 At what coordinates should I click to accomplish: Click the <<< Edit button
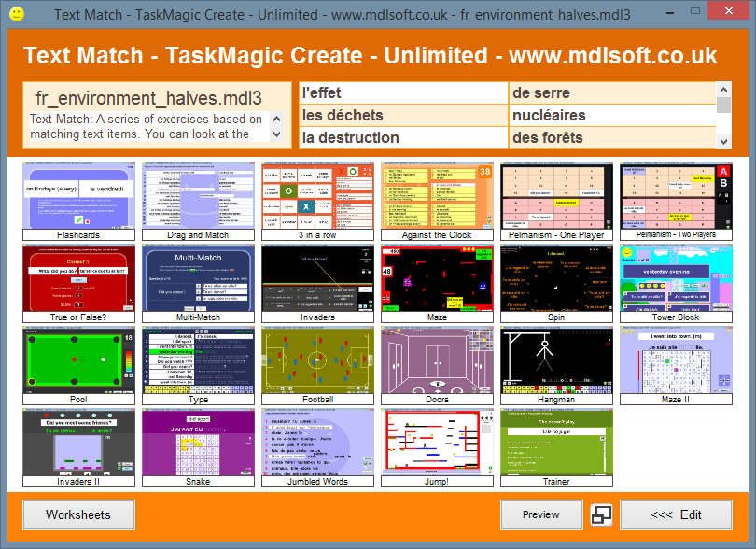tap(676, 514)
